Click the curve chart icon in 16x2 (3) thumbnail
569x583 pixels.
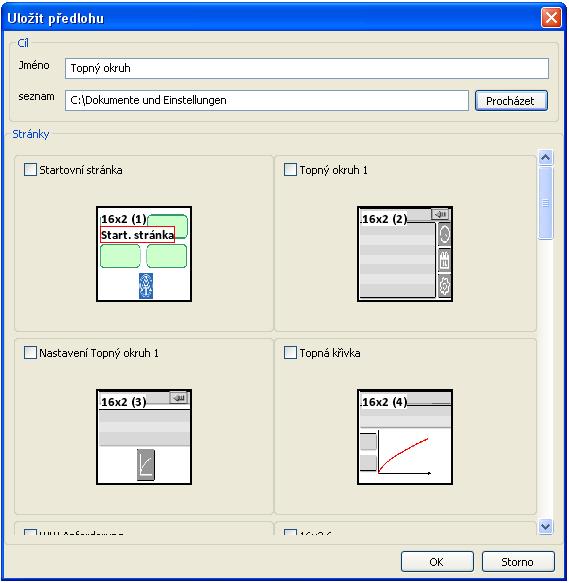click(x=146, y=464)
